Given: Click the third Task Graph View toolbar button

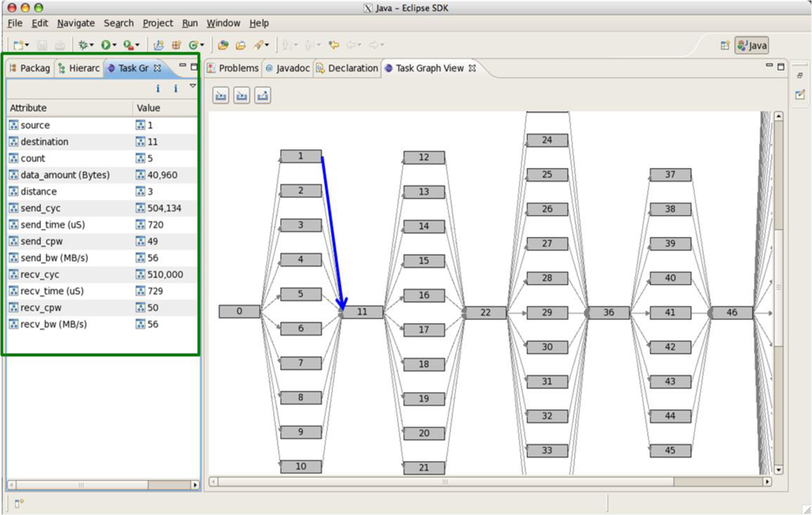Looking at the screenshot, I should coord(262,96).
